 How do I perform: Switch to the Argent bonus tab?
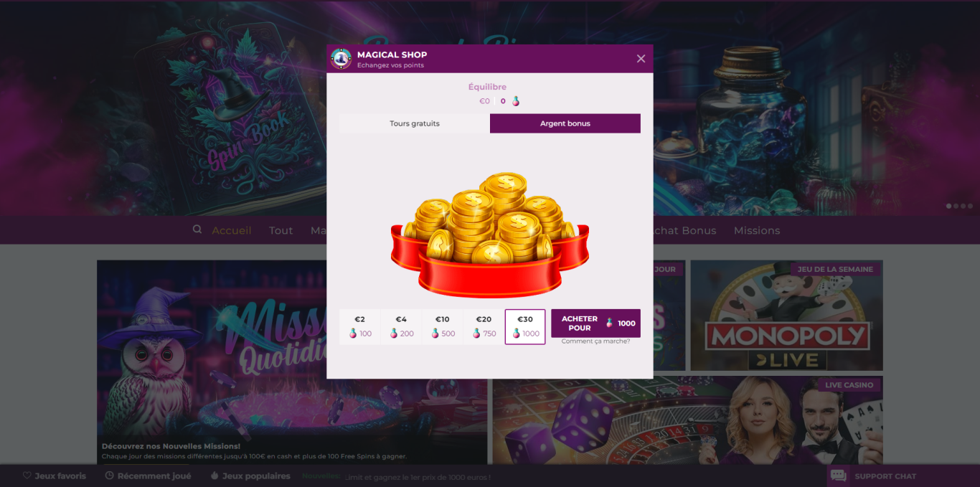pos(565,123)
